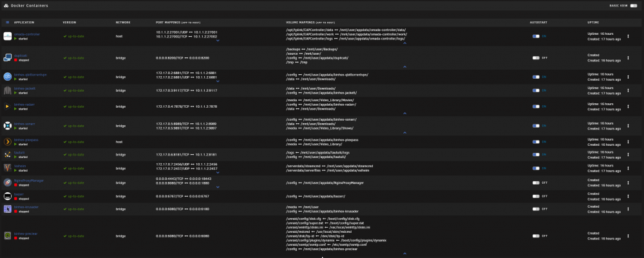The width and height of the screenshot is (644, 258).
Task: Click the duplicati container icon
Action: click(7, 57)
